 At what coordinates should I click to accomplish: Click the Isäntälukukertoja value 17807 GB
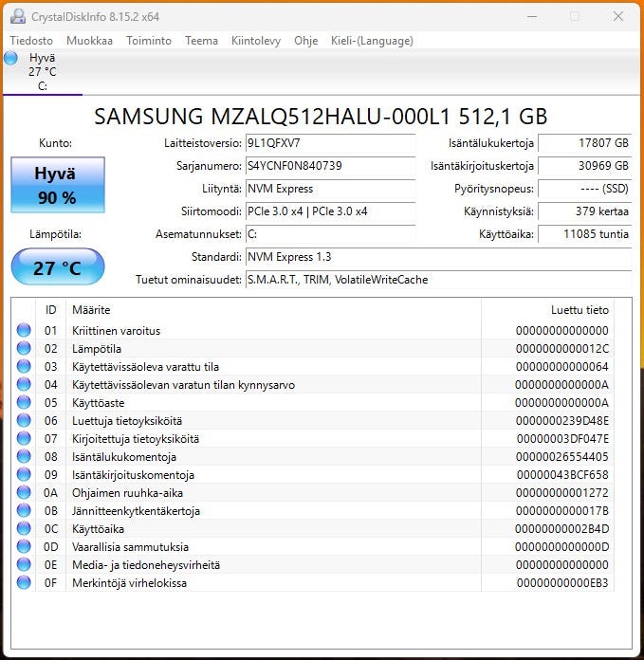tap(584, 143)
